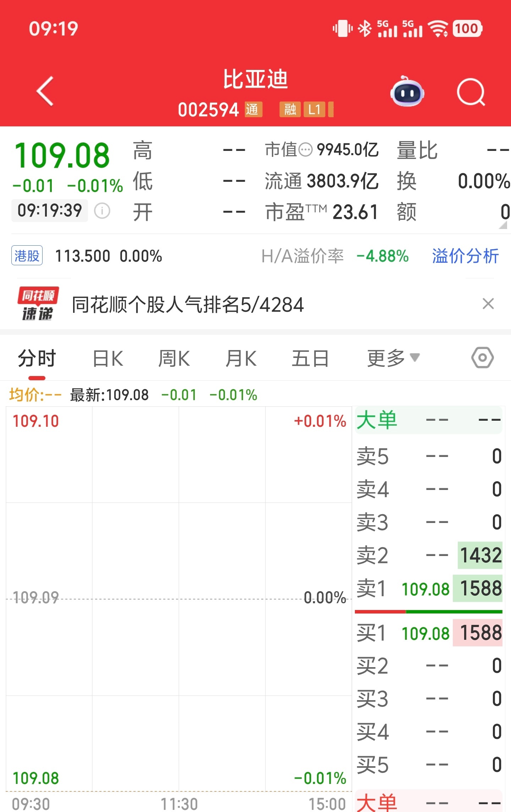This screenshot has height=812, width=511.
Task: Open 溢价分析 link
Action: coord(465,256)
